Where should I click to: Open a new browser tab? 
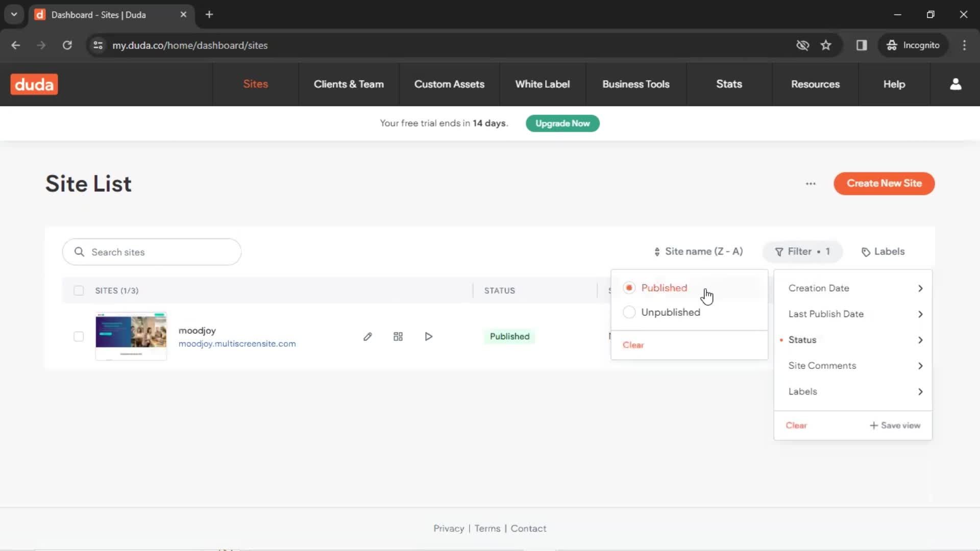[209, 15]
